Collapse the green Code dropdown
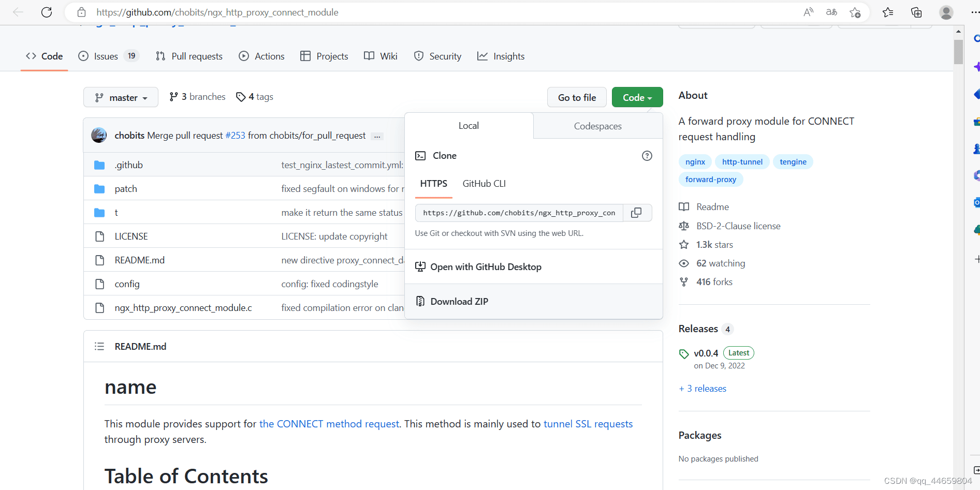Viewport: 980px width, 490px height. [x=637, y=98]
